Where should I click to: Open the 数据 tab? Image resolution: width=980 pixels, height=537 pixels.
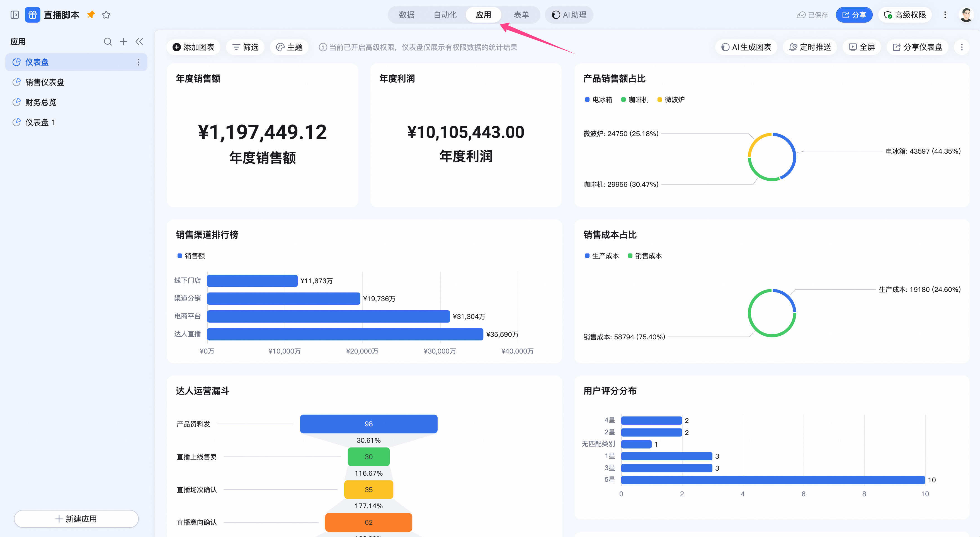tap(406, 15)
